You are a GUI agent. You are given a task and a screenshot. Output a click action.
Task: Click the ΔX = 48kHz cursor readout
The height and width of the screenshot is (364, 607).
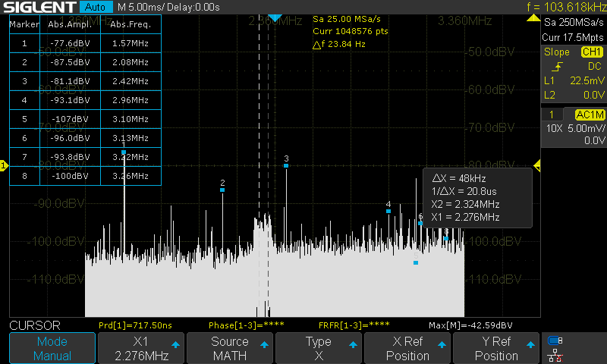click(459, 178)
